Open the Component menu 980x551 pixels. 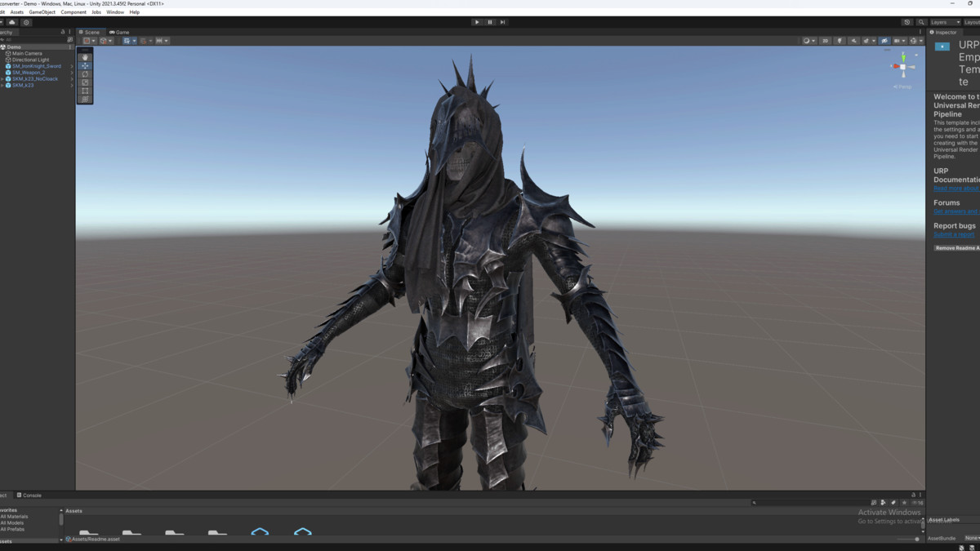click(73, 12)
